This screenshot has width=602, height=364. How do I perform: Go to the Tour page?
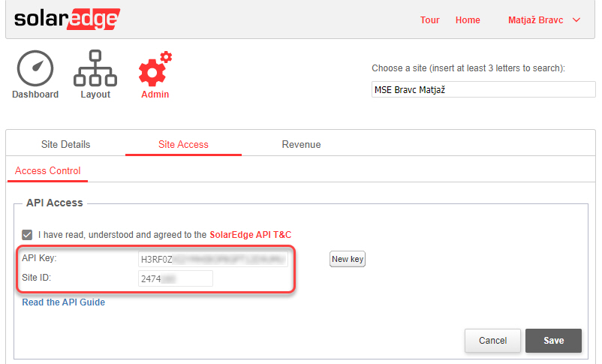click(x=429, y=20)
